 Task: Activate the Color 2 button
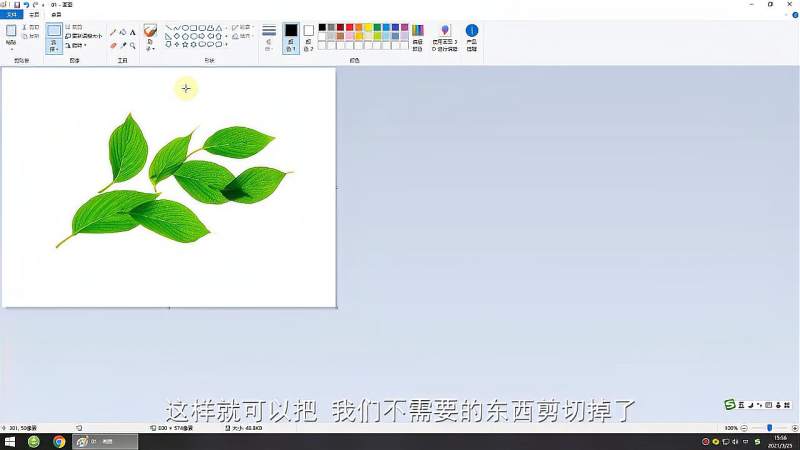pyautogui.click(x=308, y=38)
